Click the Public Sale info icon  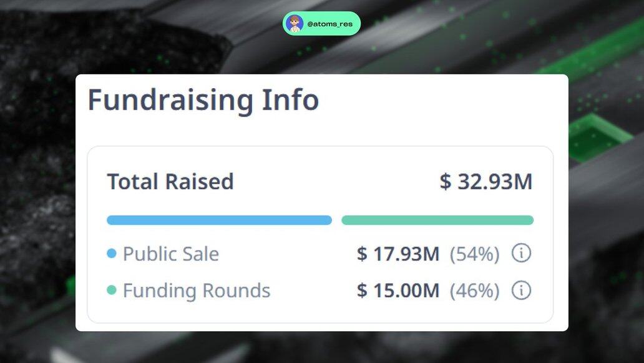[x=521, y=254]
